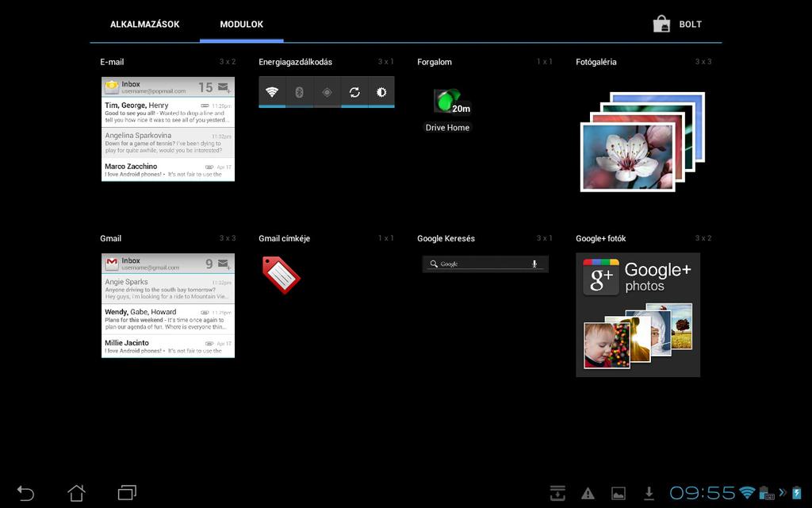Tap the download arrow notification icon
The image size is (812, 508).
[649, 494]
